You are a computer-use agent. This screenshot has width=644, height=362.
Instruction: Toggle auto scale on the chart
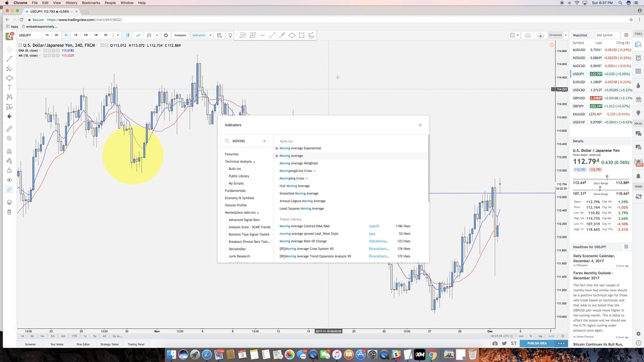(x=551, y=336)
